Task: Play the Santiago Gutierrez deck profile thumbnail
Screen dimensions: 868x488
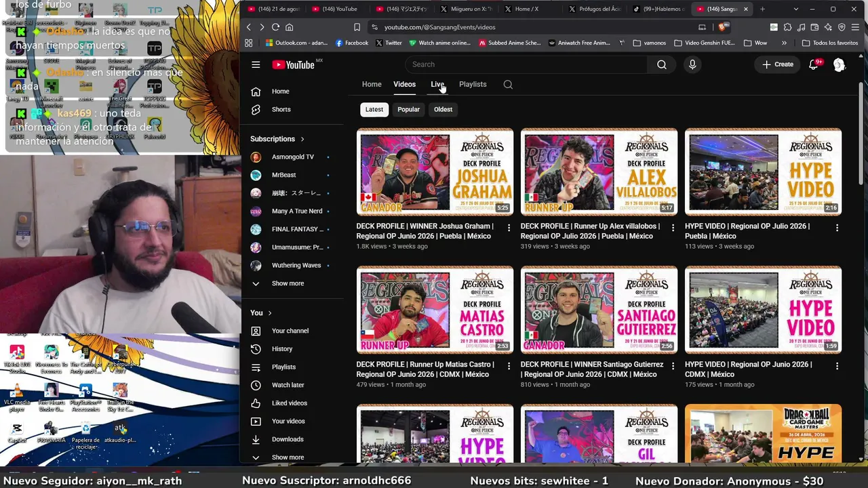Action: tap(599, 310)
